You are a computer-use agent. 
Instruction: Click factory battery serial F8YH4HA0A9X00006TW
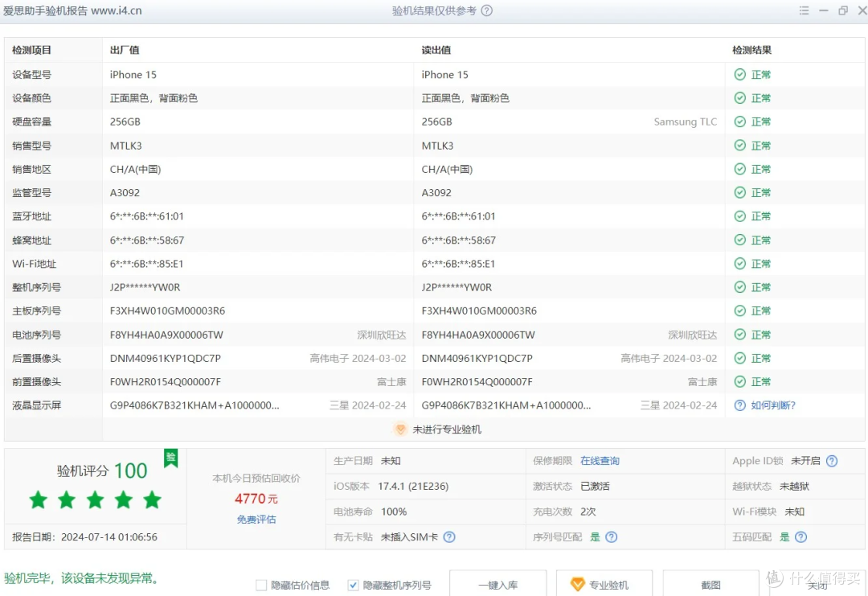[x=166, y=335]
